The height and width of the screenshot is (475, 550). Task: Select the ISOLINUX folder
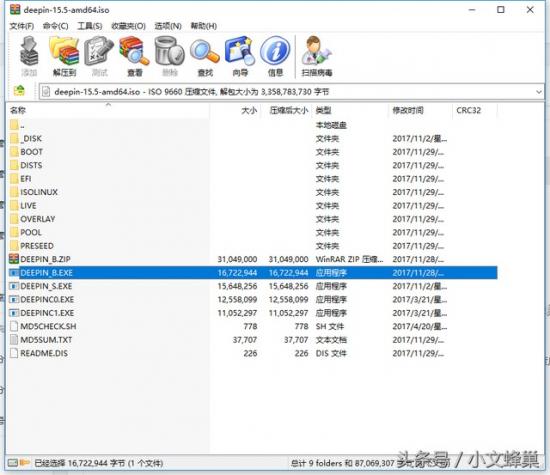tap(252, 192)
